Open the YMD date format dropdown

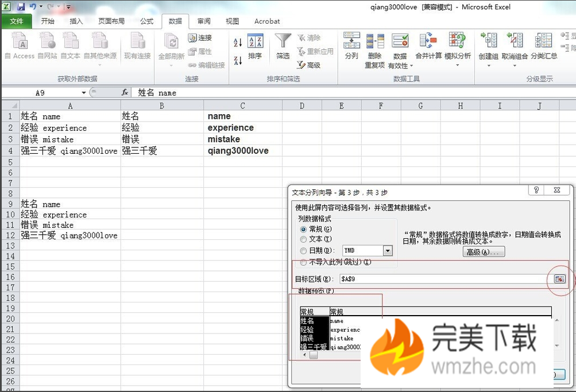click(x=388, y=251)
